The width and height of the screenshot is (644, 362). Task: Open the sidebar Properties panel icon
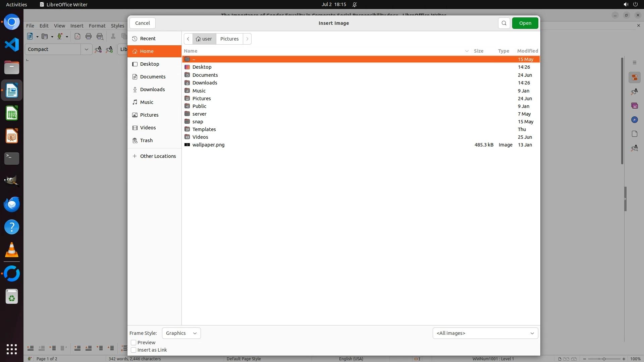pos(634,78)
